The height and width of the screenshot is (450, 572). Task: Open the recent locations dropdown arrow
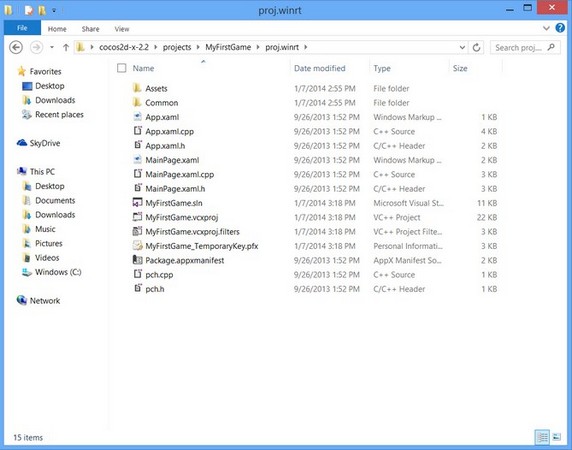tap(52, 47)
